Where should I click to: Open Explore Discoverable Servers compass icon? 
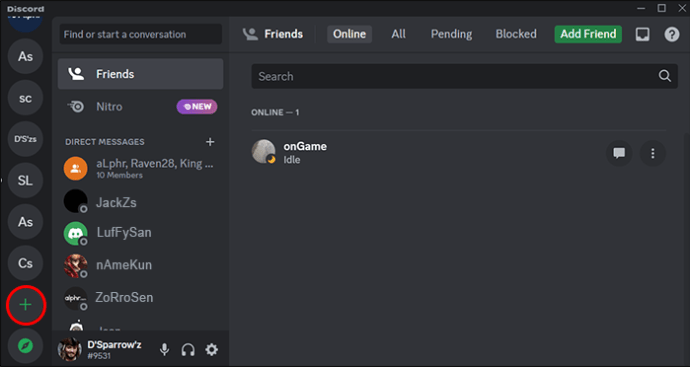(26, 346)
